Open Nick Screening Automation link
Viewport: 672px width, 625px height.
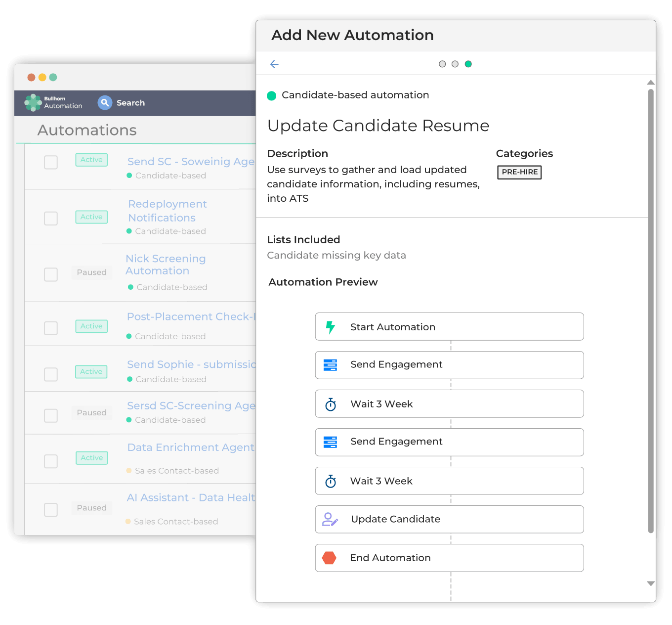[166, 265]
